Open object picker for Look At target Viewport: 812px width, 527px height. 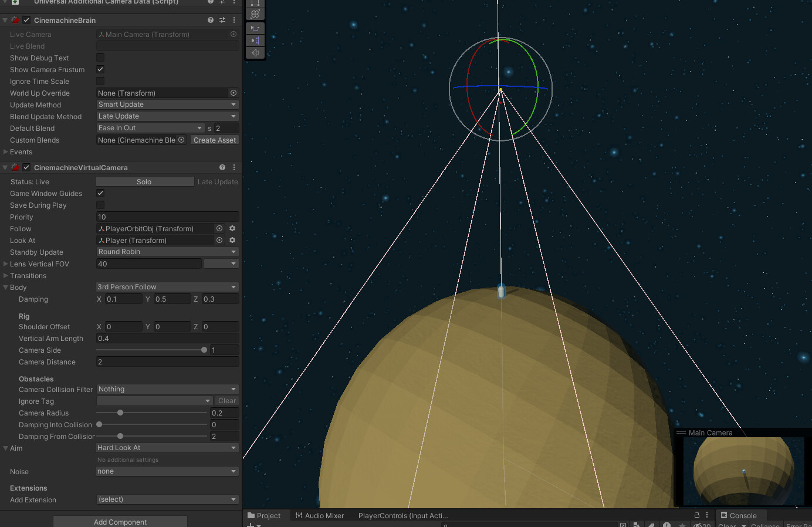(219, 240)
